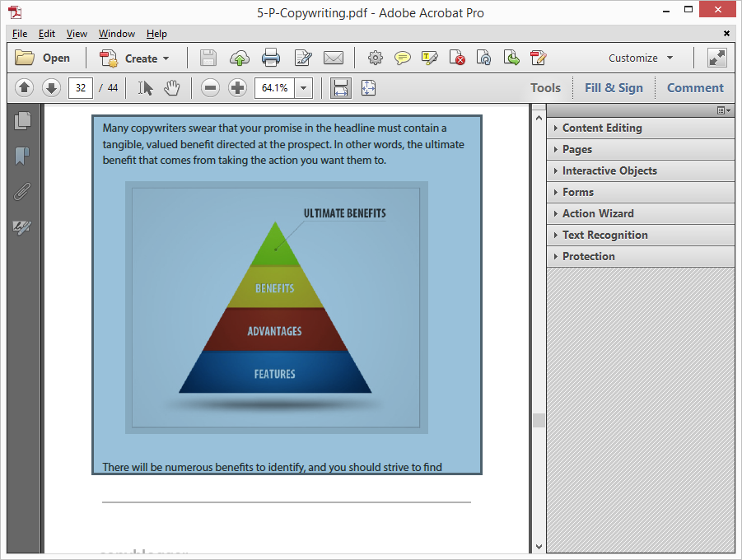Show the Page Thumbnails panel
This screenshot has width=742, height=560.
[22, 121]
